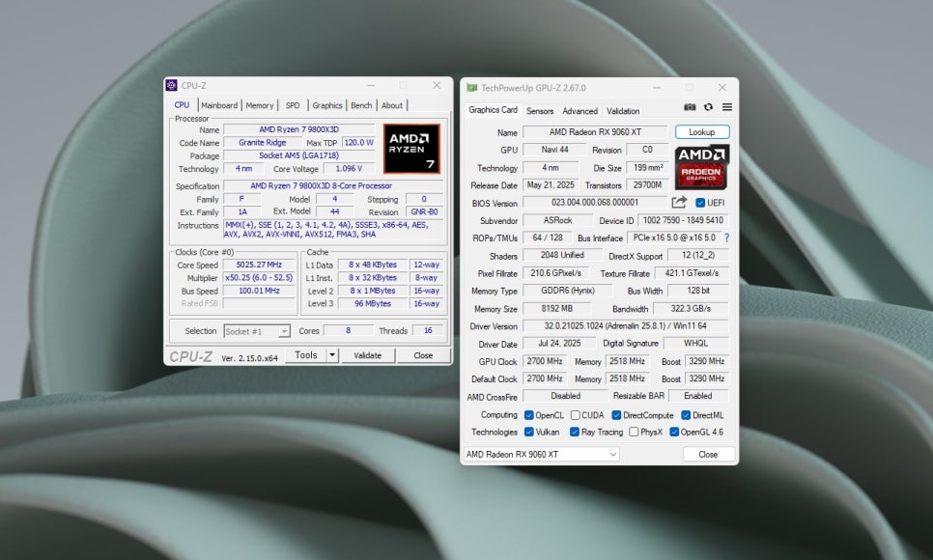Select the Graphics Card tab in GPU-Z
Viewport: 933px width, 560px height.
point(493,110)
